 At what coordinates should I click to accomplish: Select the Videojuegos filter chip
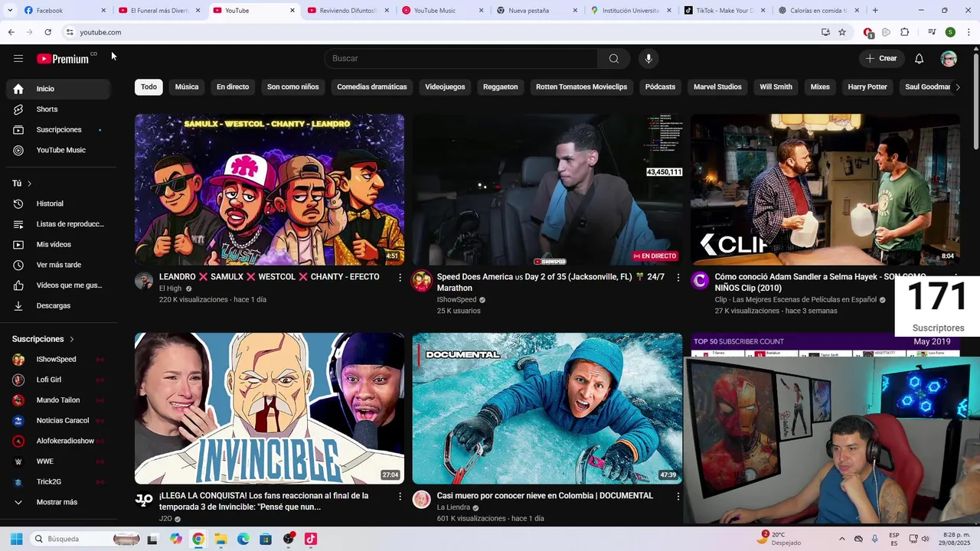(445, 87)
